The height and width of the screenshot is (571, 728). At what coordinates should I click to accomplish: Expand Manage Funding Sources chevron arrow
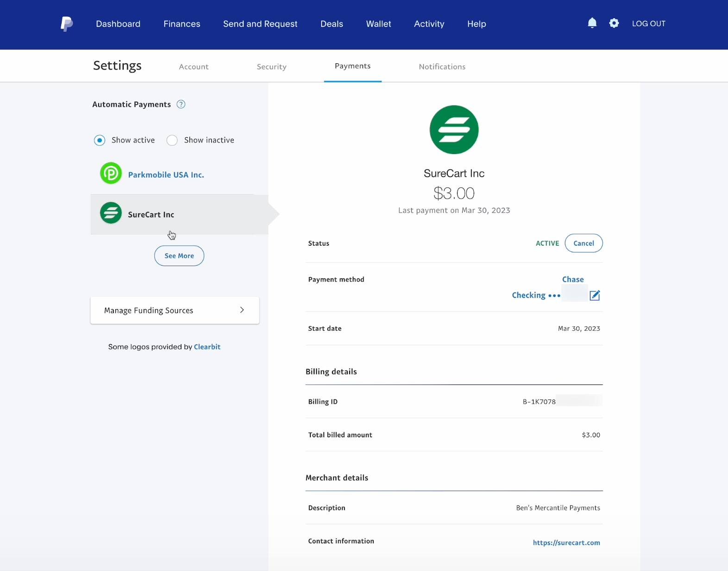pos(242,310)
